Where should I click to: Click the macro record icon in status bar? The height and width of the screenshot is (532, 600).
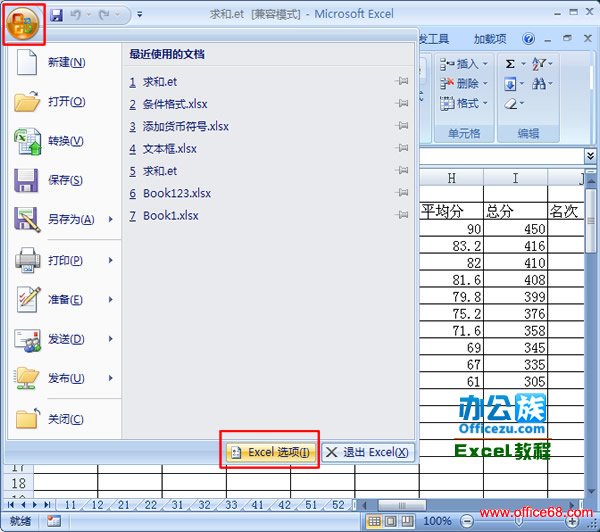(x=54, y=521)
